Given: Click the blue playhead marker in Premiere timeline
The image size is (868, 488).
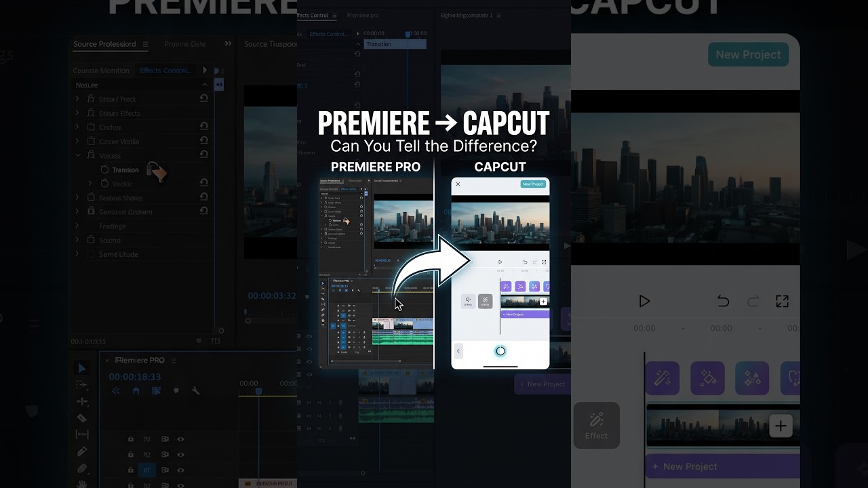Looking at the screenshot, I should tap(258, 392).
